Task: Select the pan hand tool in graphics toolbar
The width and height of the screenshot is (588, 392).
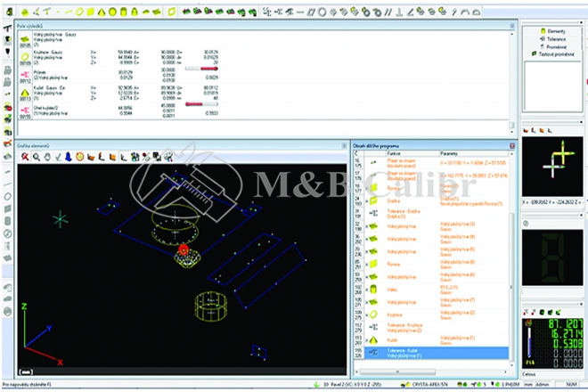Action: tap(48, 157)
